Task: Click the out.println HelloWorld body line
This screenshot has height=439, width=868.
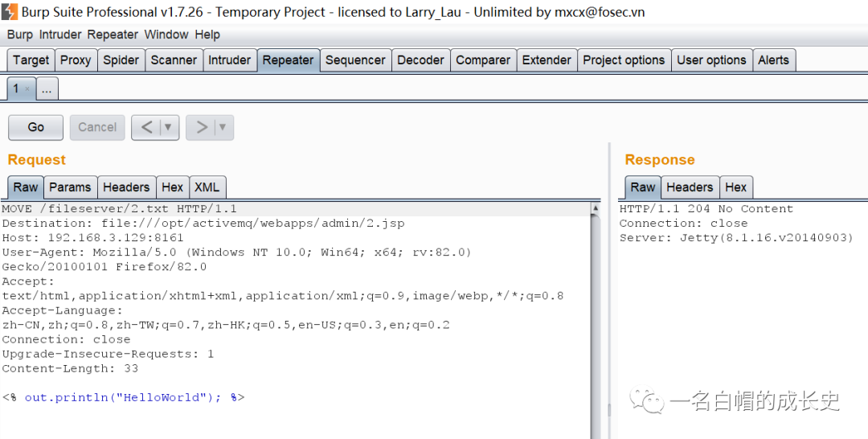Action: click(124, 397)
